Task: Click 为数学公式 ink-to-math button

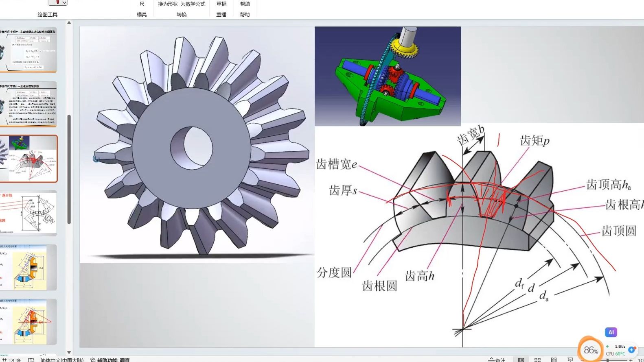Action: pos(193,4)
